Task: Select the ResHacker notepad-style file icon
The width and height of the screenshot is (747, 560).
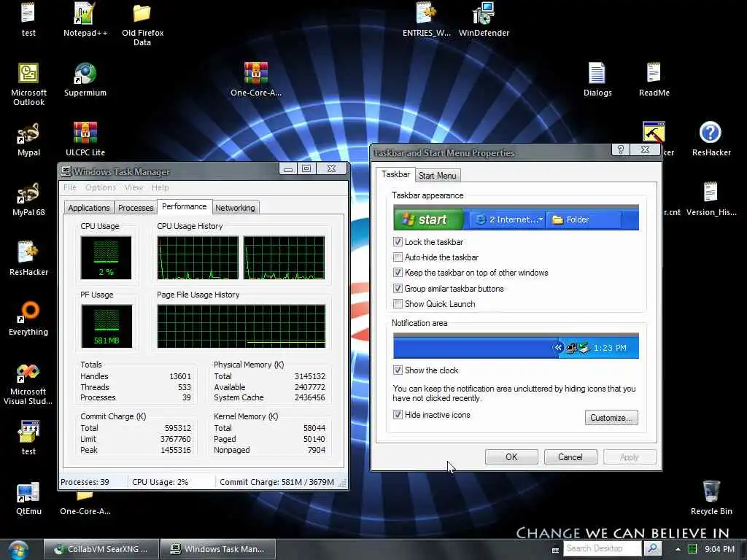Action: (28, 259)
